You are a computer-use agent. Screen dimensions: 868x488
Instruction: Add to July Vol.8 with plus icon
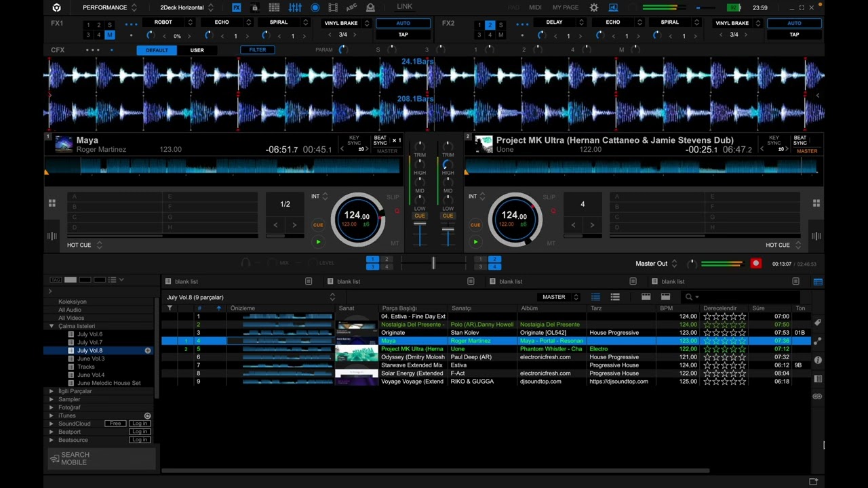[148, 350]
